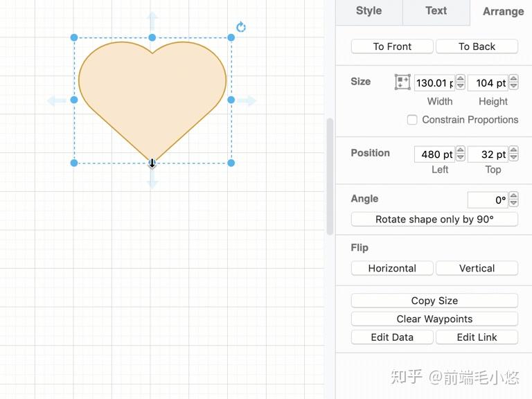Click the bottom connection arrow below the heart

pyautogui.click(x=152, y=180)
